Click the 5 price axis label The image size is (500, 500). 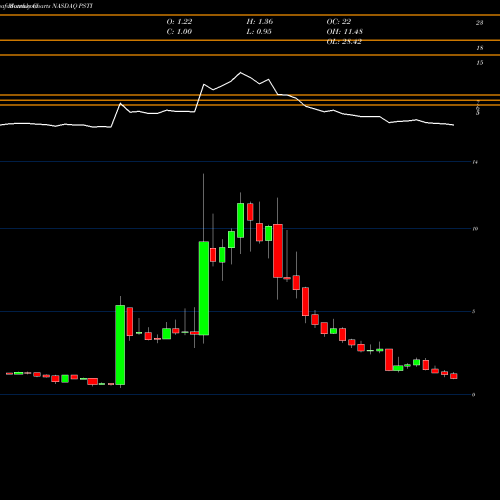(x=474, y=311)
